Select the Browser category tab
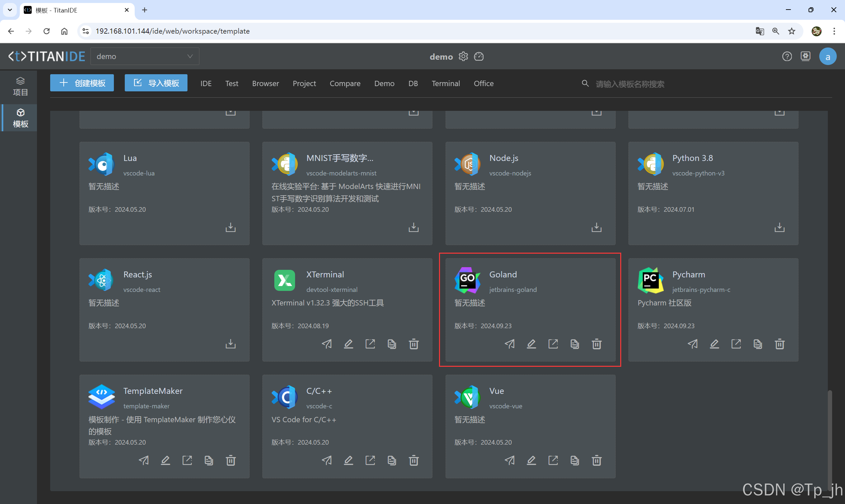The height and width of the screenshot is (504, 845). click(265, 83)
